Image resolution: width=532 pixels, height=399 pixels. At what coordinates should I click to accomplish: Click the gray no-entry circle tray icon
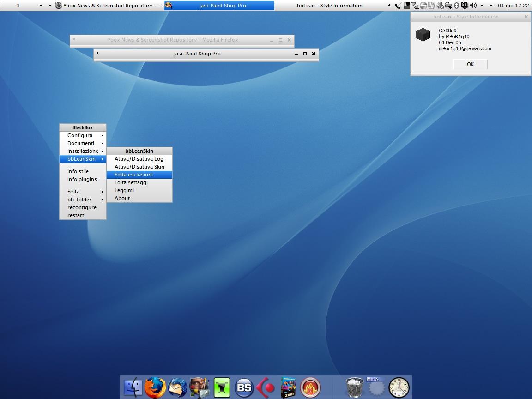(423, 6)
